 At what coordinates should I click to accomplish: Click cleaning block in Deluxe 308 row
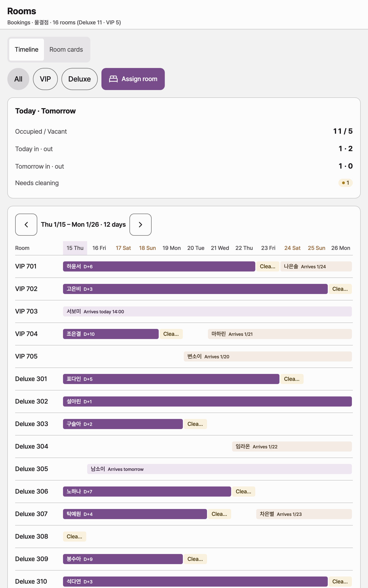click(x=75, y=537)
